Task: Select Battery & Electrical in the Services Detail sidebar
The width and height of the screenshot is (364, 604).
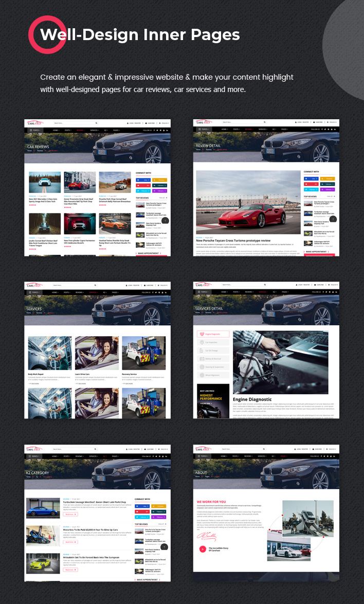Action: point(213,359)
